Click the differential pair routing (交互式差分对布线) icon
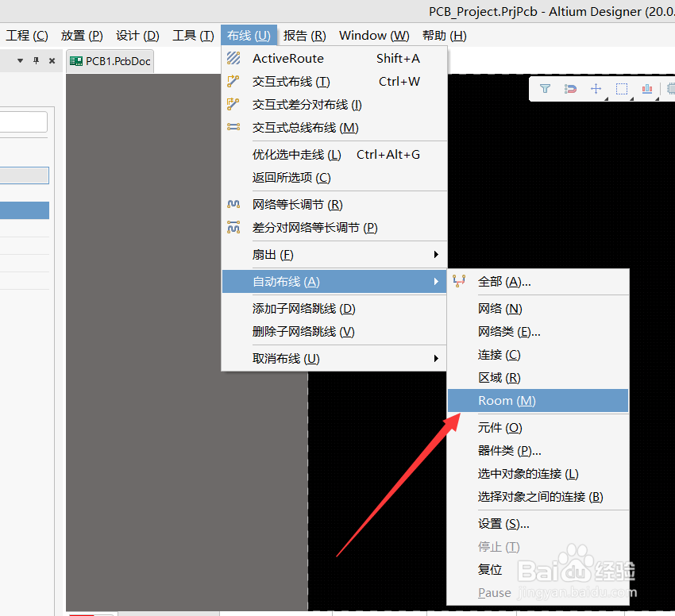Viewport: 675px width, 616px height. (x=233, y=104)
